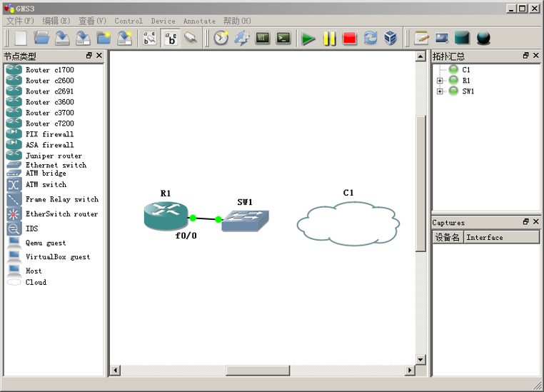Open the 编辑(E) menu

pos(56,21)
